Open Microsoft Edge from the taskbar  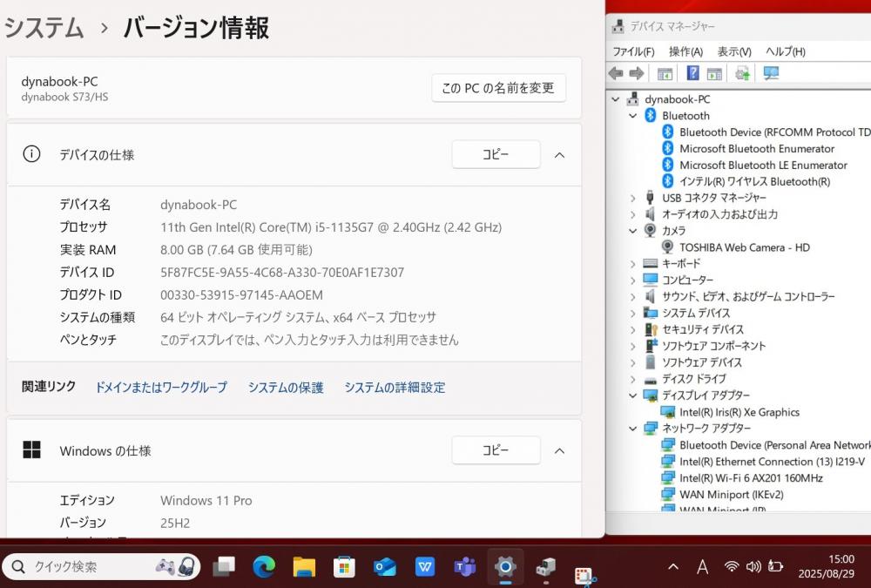click(x=264, y=567)
